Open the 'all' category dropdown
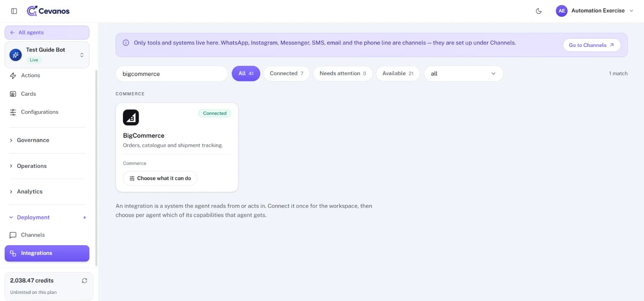 pos(463,73)
